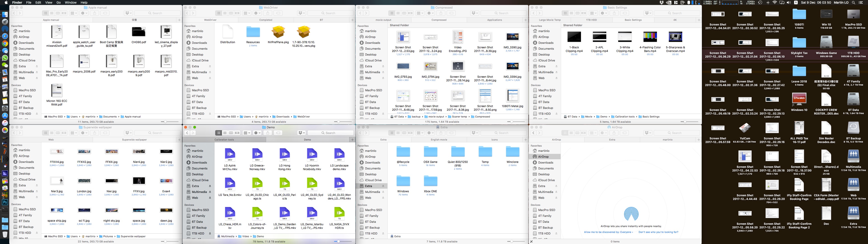868x244 pixels.
Task: Open the Arrange items dropdown in Demo window
Action: coord(247,133)
